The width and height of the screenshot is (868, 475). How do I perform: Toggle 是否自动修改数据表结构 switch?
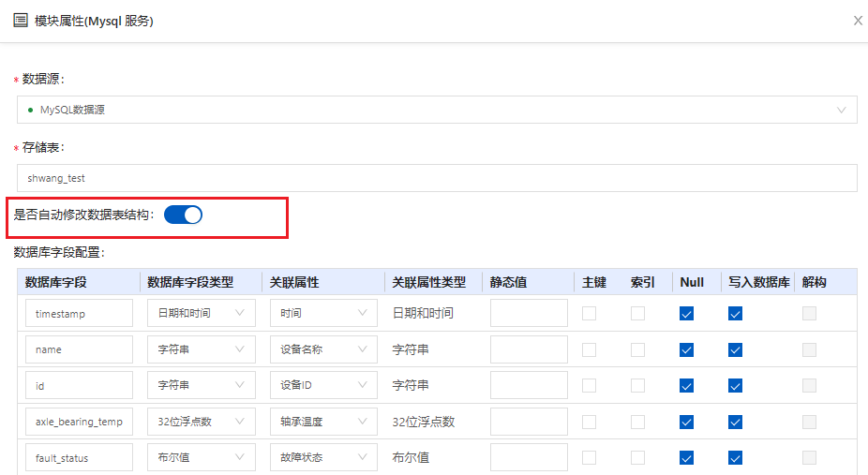tap(183, 215)
